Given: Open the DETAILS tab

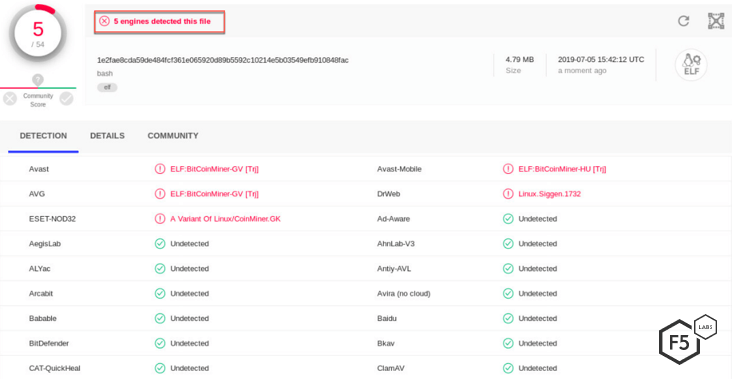Looking at the screenshot, I should pyautogui.click(x=107, y=136).
